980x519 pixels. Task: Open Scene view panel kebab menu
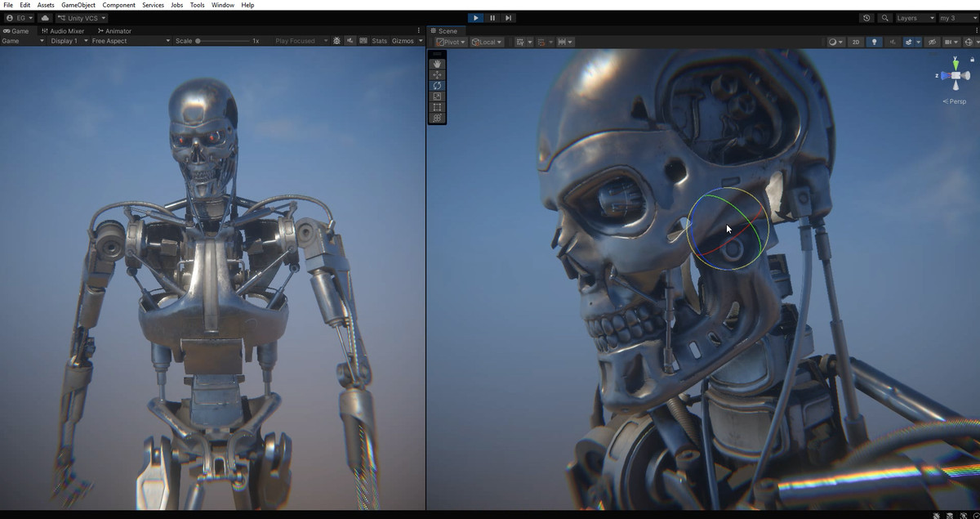pyautogui.click(x=975, y=31)
